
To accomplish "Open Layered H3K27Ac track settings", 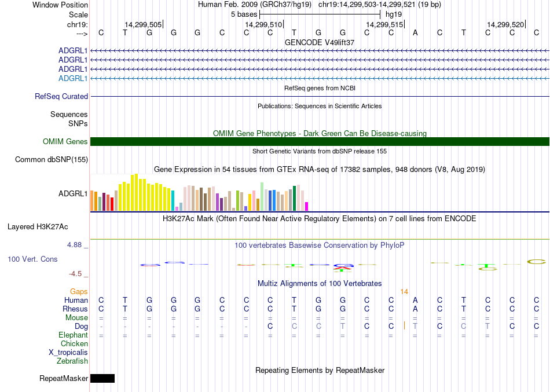I will pos(38,227).
